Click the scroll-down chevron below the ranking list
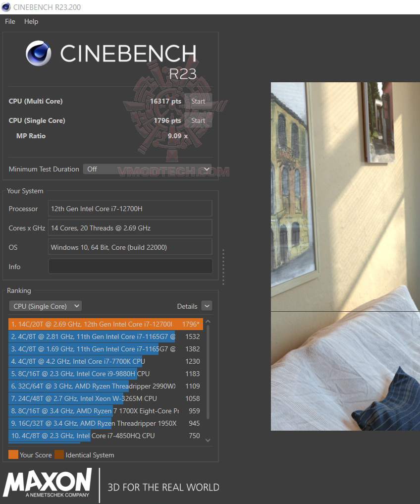The image size is (420, 504). click(x=208, y=440)
